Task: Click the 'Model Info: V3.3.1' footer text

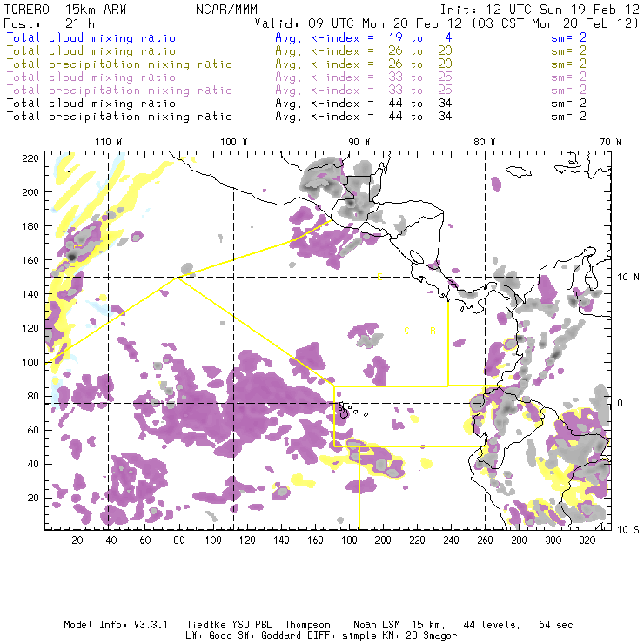Action: 116,625
